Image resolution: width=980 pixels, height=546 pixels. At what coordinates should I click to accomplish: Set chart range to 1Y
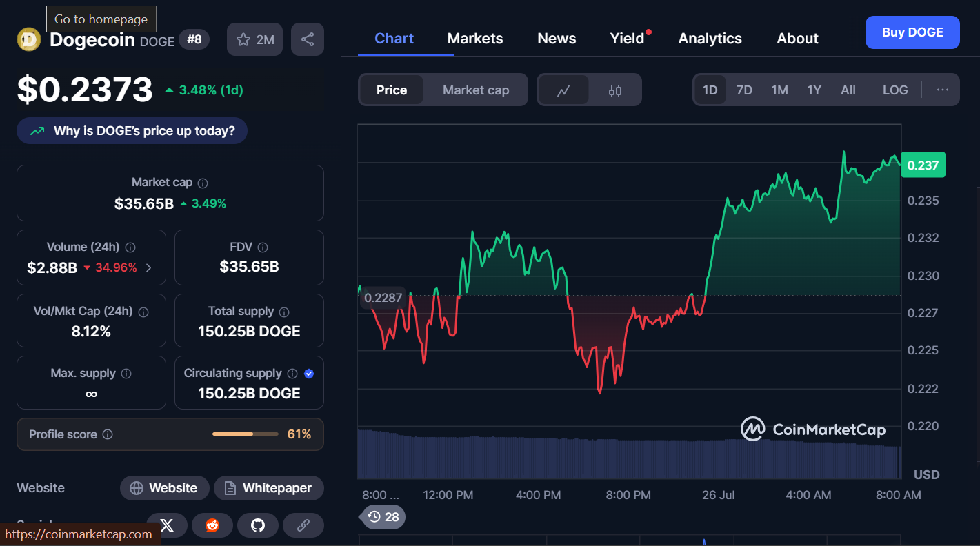click(814, 90)
